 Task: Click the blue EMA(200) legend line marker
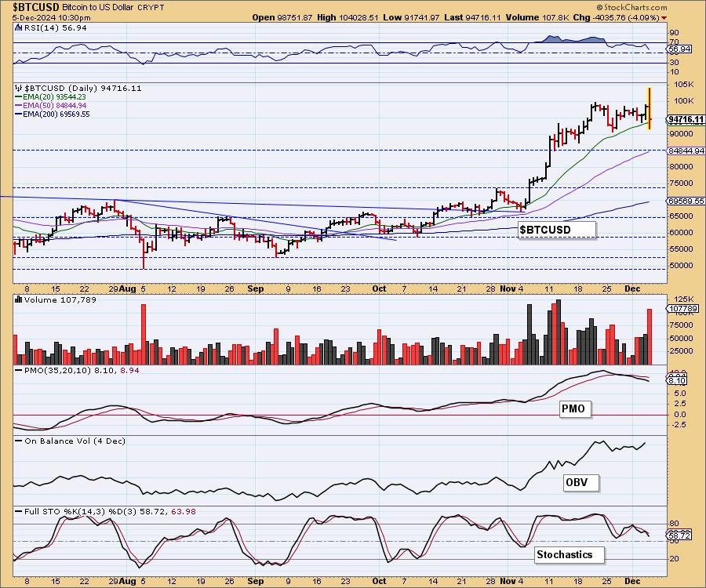tap(19, 114)
